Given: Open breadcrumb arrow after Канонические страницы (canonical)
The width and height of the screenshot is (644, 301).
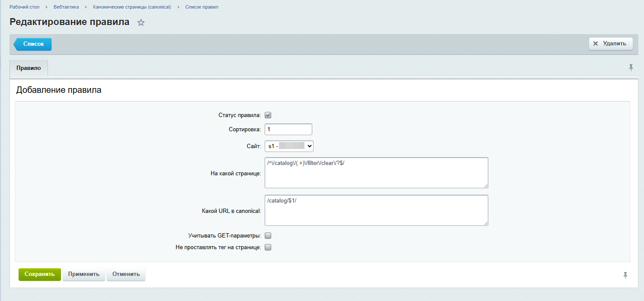Looking at the screenshot, I should [x=178, y=7].
